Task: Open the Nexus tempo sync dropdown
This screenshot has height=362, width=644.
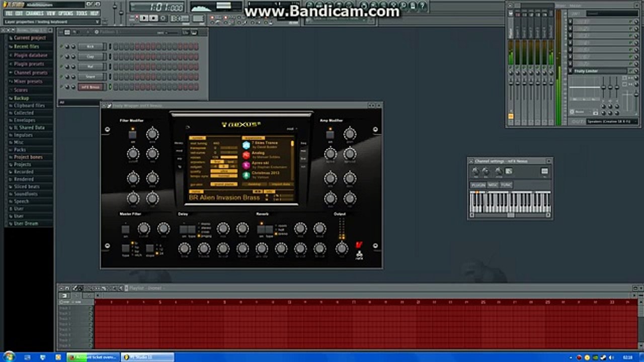Action: coord(223,175)
